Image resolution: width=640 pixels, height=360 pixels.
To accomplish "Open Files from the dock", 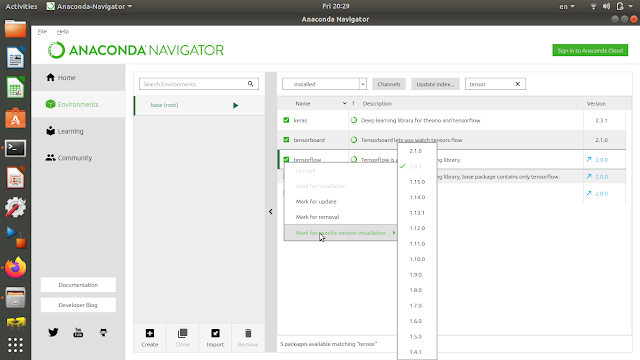I will coord(16,29).
